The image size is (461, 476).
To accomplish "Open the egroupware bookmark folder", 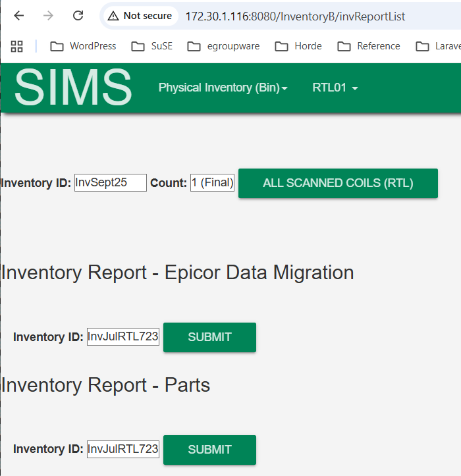I will coord(223,46).
